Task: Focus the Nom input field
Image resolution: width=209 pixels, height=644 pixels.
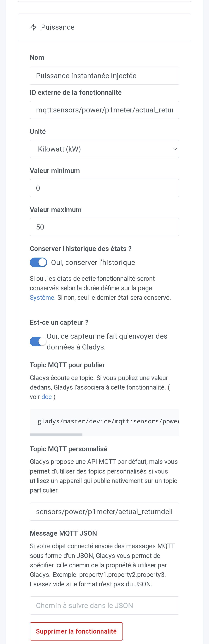Action: coord(104,76)
